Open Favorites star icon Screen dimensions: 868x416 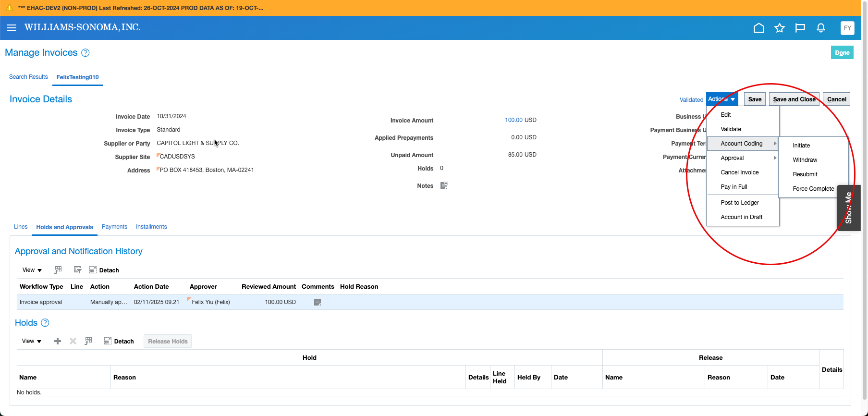click(780, 28)
